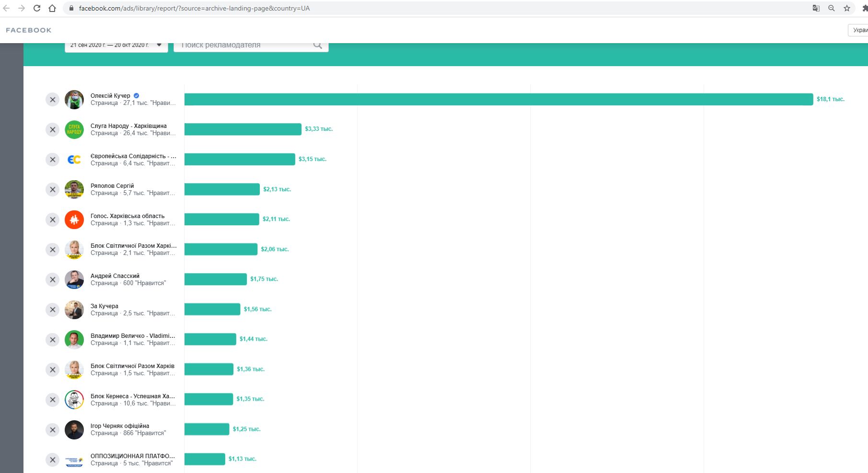Remove Блок Світличної Разом Харків (1,5 тыс.) row
This screenshot has width=868, height=473.
click(53, 370)
